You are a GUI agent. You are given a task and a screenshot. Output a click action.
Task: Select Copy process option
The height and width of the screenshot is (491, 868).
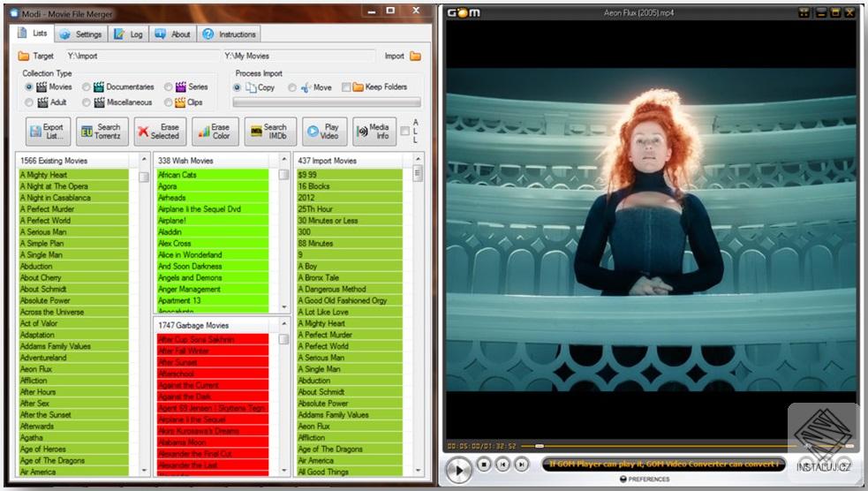click(x=237, y=87)
